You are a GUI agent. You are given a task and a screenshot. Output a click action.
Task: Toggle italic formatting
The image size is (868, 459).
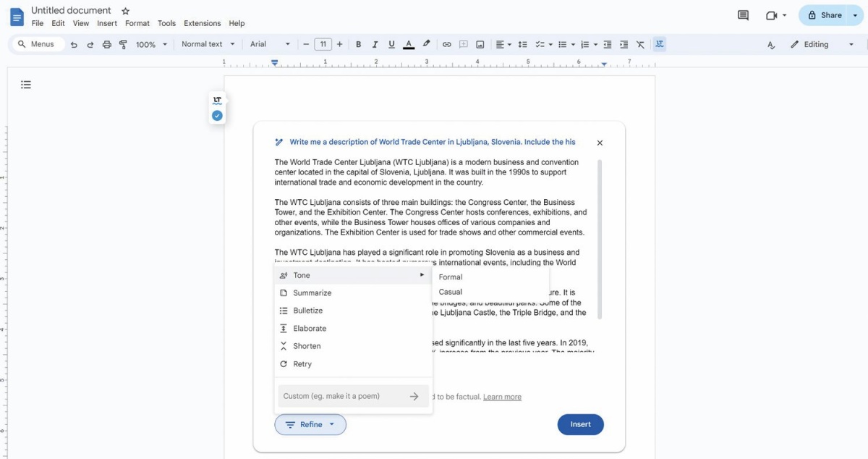click(375, 44)
